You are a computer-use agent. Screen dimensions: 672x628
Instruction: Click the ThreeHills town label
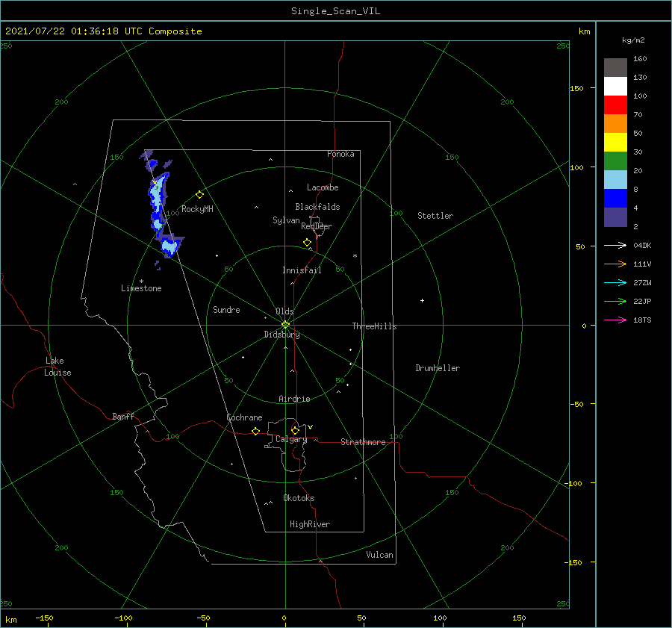pyautogui.click(x=374, y=326)
